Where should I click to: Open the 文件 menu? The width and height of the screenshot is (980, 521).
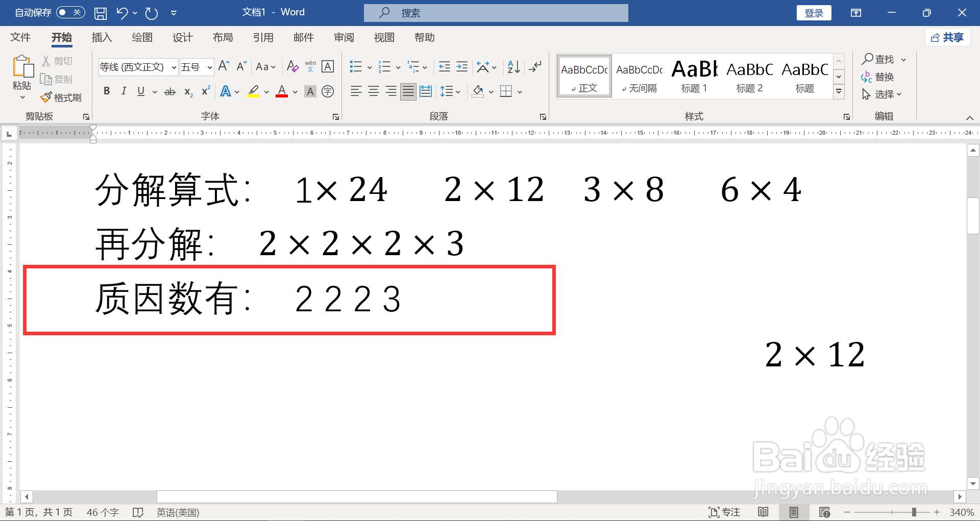20,37
